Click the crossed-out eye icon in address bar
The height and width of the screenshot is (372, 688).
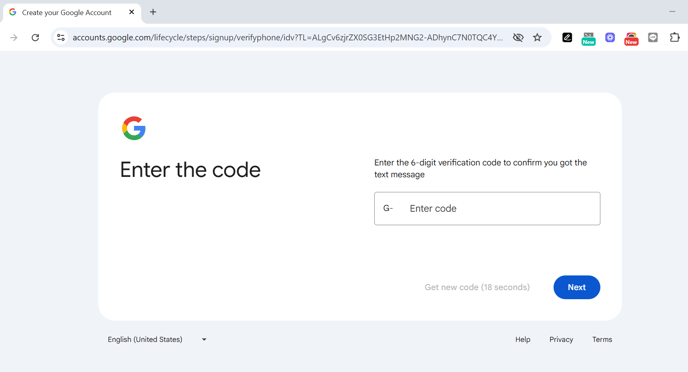[518, 38]
